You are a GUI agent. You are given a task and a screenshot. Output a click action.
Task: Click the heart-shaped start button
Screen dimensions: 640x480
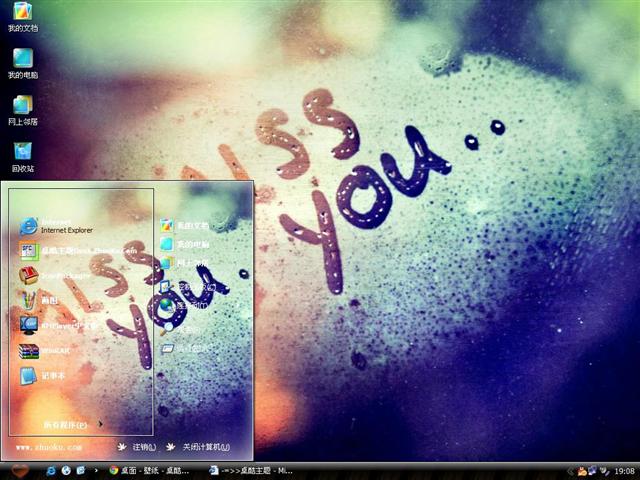20,471
